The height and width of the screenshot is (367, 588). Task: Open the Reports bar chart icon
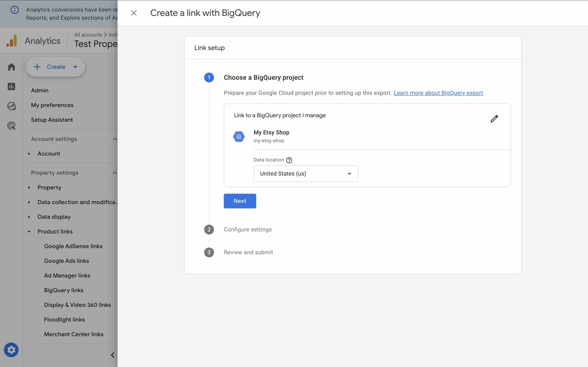[x=11, y=86]
